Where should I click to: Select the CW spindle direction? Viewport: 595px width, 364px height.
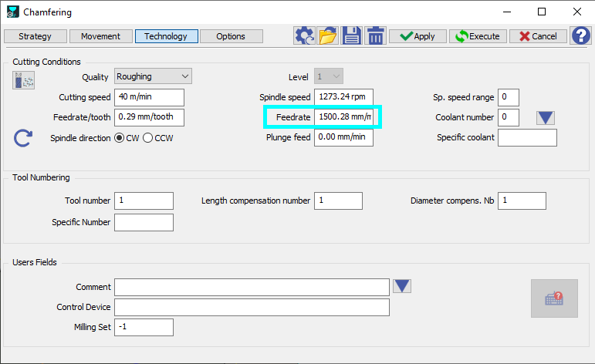pyautogui.click(x=120, y=138)
